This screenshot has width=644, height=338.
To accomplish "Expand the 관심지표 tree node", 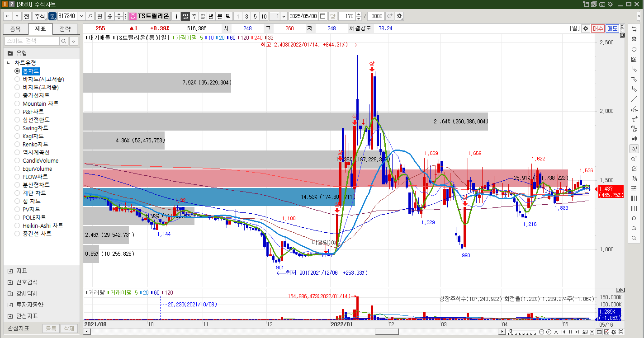I will coord(10,316).
